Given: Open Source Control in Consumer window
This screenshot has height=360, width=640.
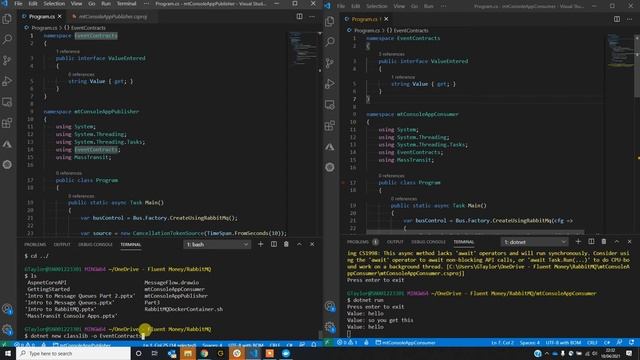Looking at the screenshot, I should point(330,63).
